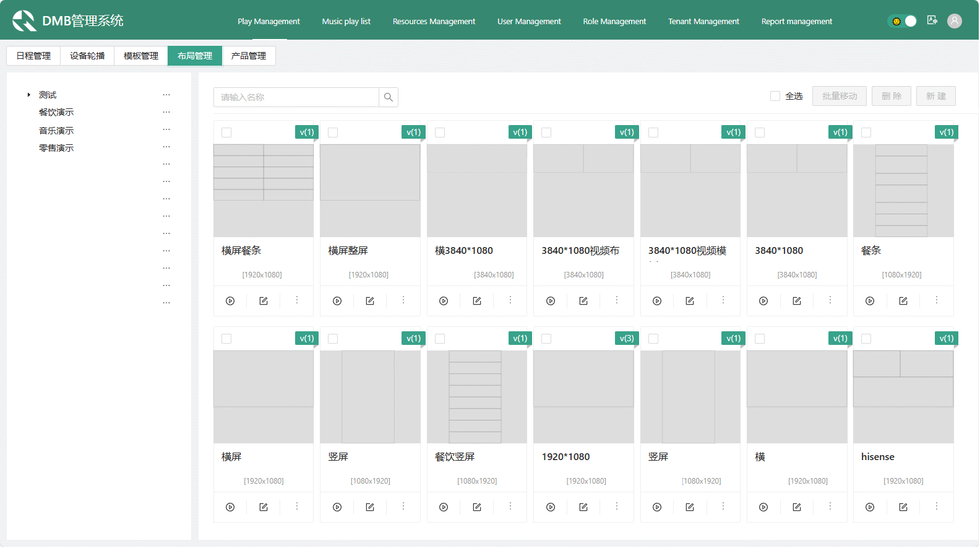
Task: Preview the 横屏餐条 layout with play icon
Action: [x=230, y=301]
